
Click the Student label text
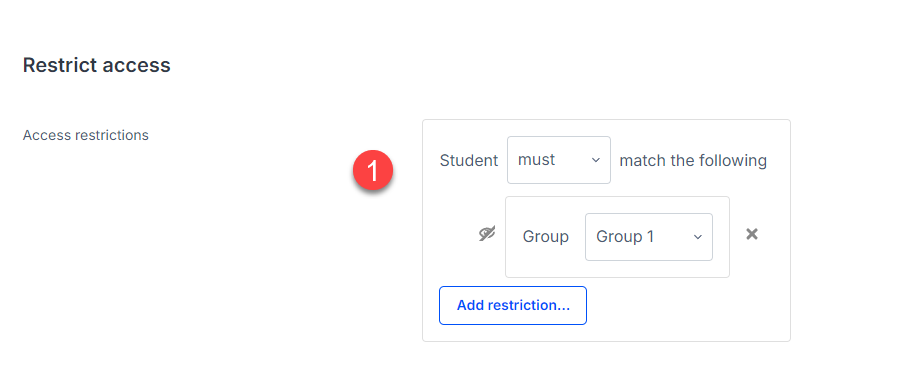pyautogui.click(x=469, y=160)
